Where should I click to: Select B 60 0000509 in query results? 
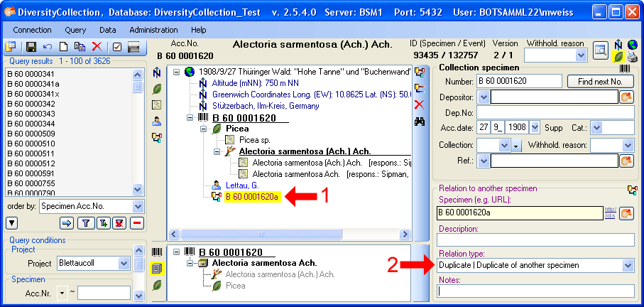[x=31, y=133]
